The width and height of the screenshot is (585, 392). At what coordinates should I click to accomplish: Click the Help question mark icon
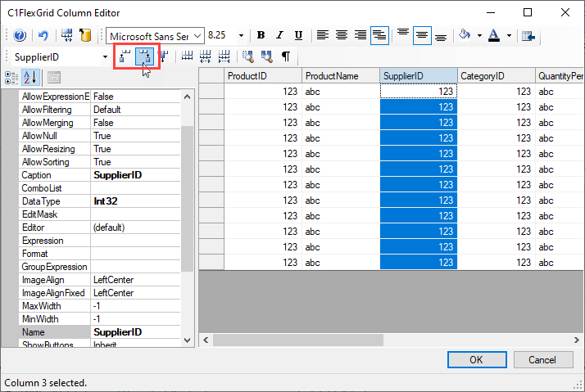point(20,36)
